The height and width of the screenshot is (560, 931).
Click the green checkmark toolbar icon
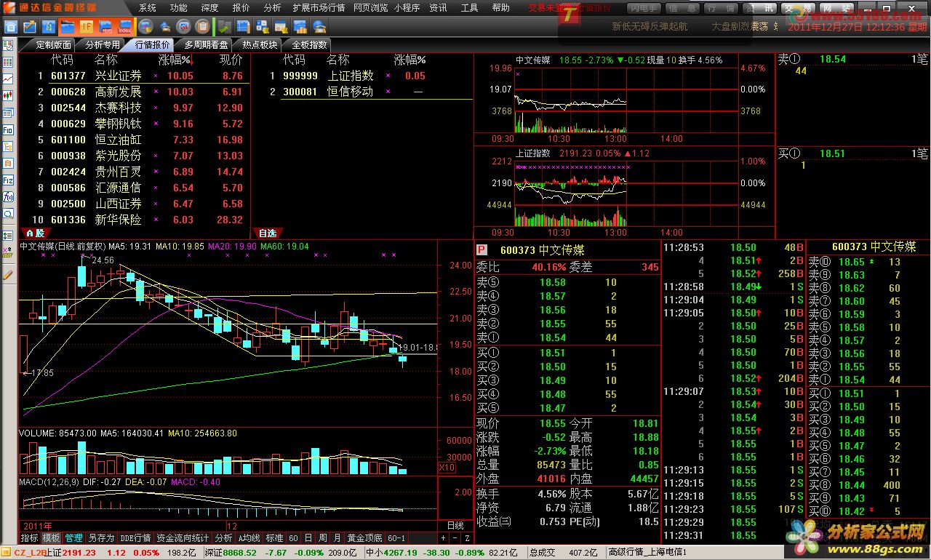point(224,27)
